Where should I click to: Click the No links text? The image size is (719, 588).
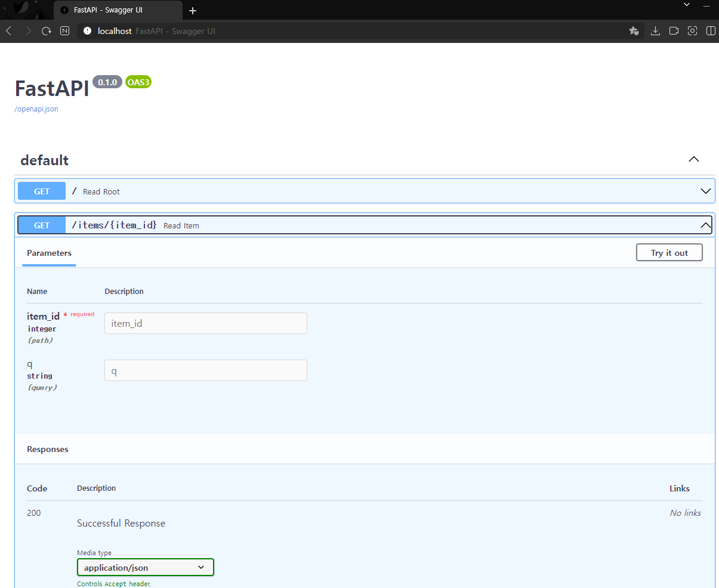[685, 513]
